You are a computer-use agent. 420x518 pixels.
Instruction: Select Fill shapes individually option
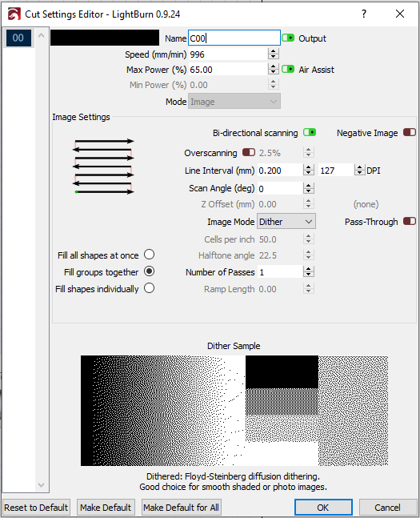pos(150,288)
